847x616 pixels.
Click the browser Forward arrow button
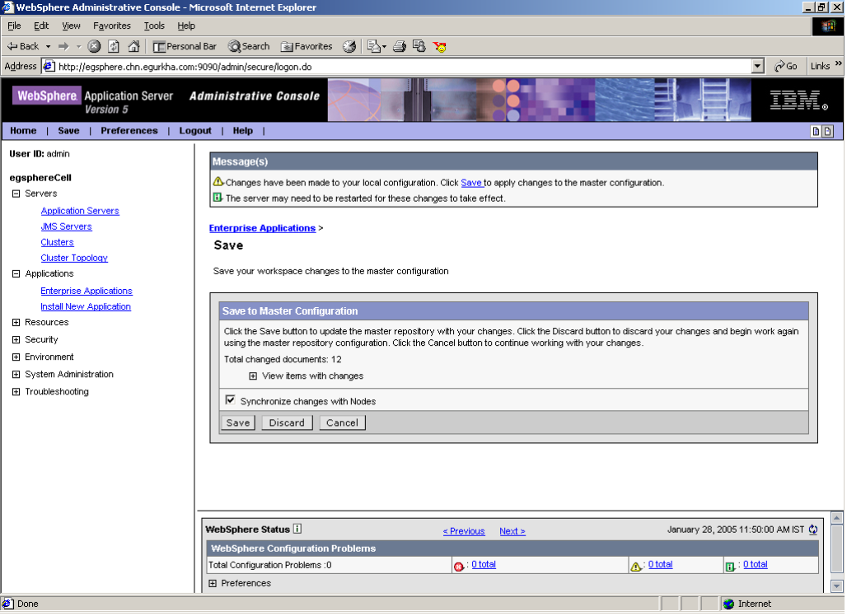[63, 46]
